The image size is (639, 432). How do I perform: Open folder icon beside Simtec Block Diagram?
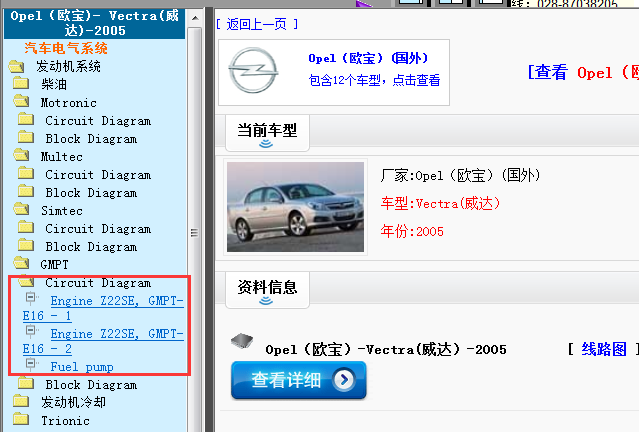pyautogui.click(x=26, y=245)
